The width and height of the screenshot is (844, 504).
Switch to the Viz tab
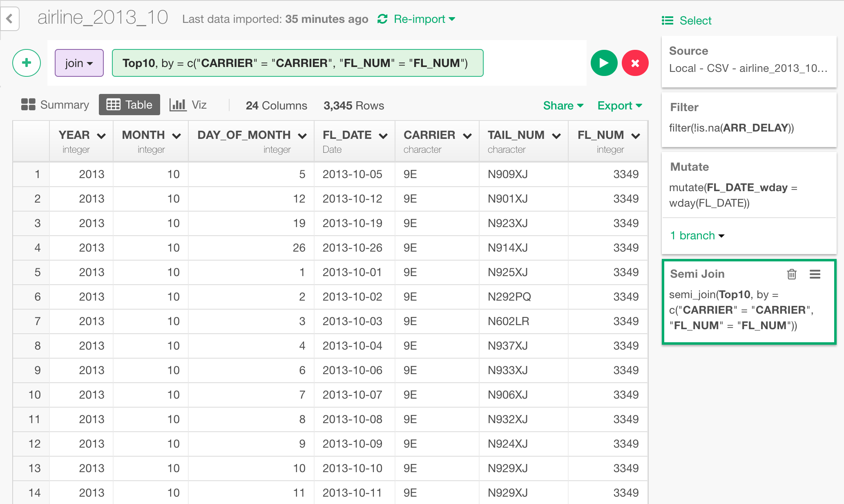point(188,105)
